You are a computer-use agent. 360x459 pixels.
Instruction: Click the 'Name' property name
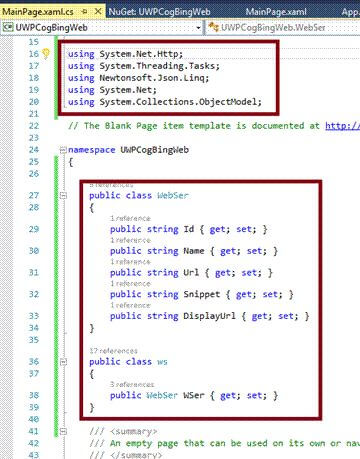click(194, 251)
